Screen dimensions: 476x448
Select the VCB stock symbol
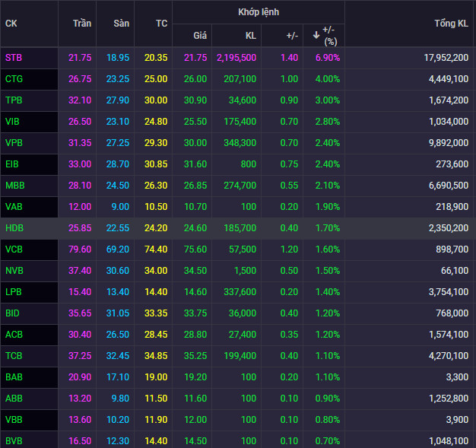pos(14,249)
